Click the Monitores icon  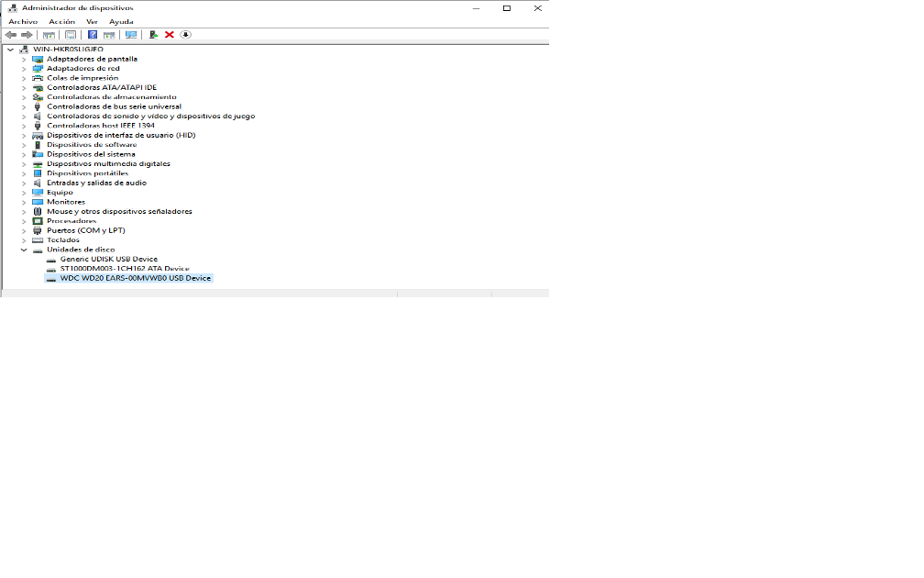(x=38, y=202)
